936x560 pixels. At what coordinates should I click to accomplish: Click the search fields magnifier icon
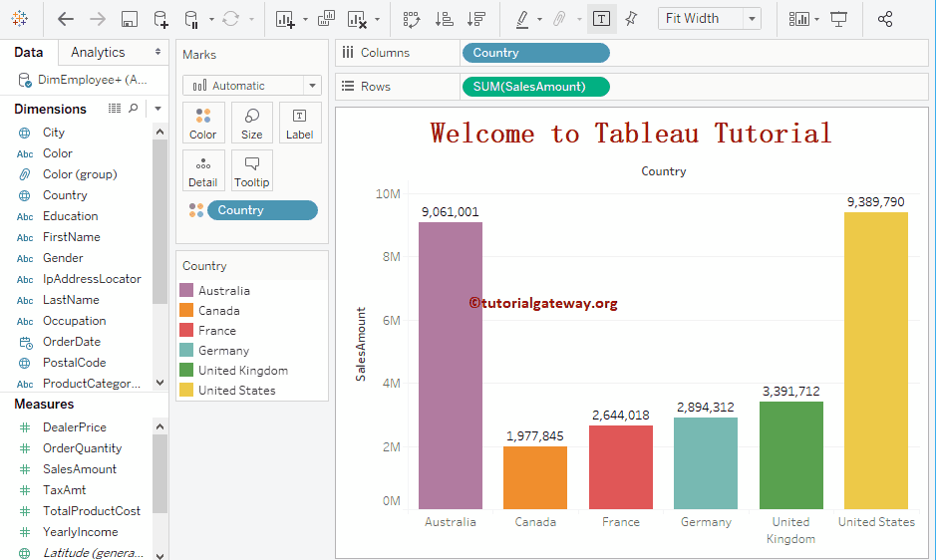click(134, 108)
